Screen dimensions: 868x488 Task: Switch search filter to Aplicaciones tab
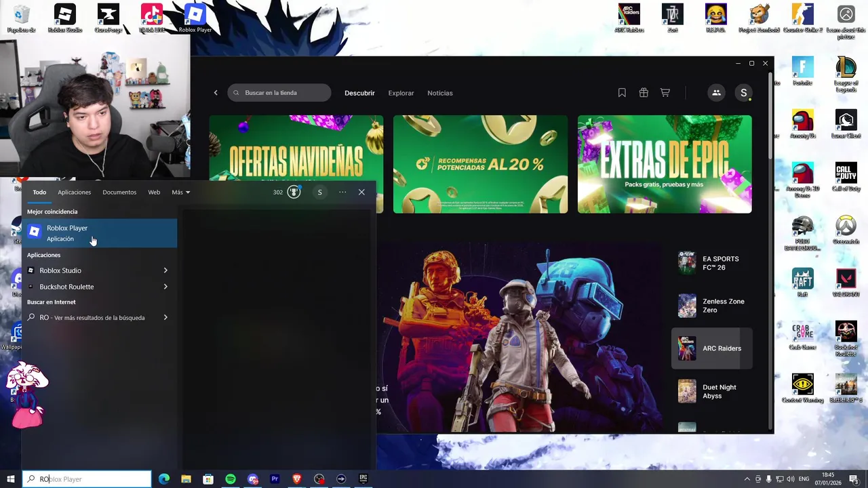coord(74,192)
